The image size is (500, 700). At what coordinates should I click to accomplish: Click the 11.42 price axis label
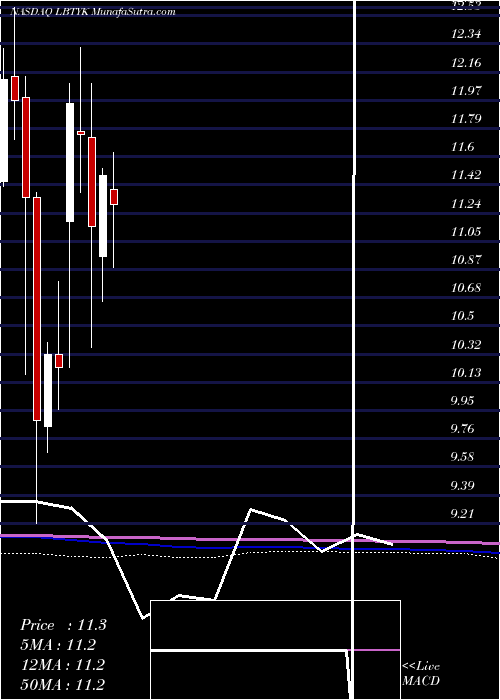point(466,175)
